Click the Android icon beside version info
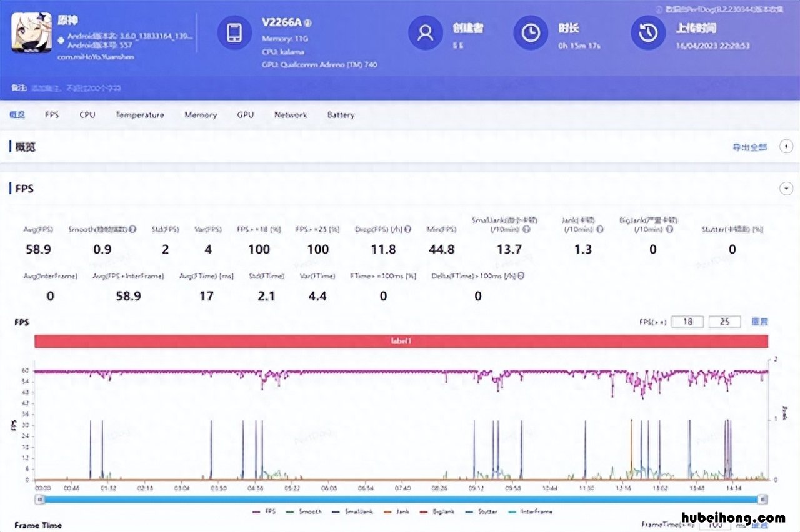800x532 pixels. click(60, 39)
